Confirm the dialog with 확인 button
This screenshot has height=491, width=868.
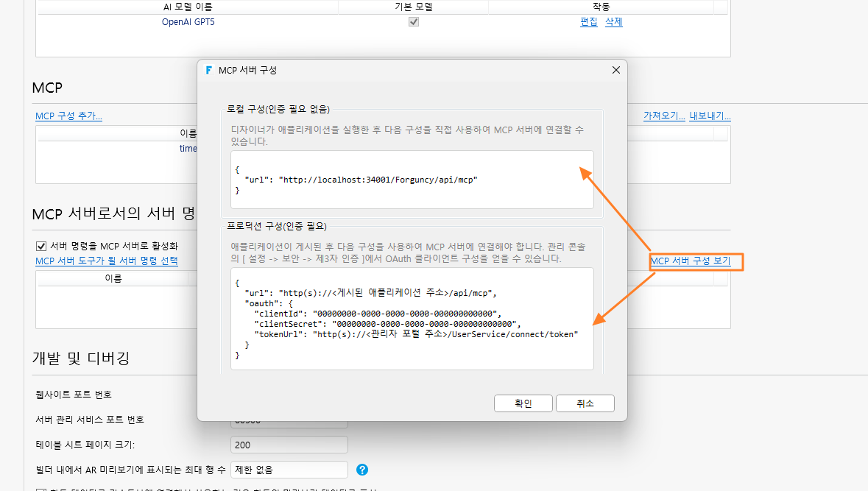point(523,403)
